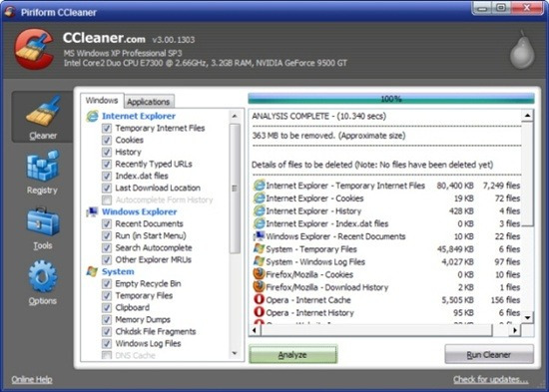
Task: Click the Internet Explorer group icon
Action: [92, 116]
